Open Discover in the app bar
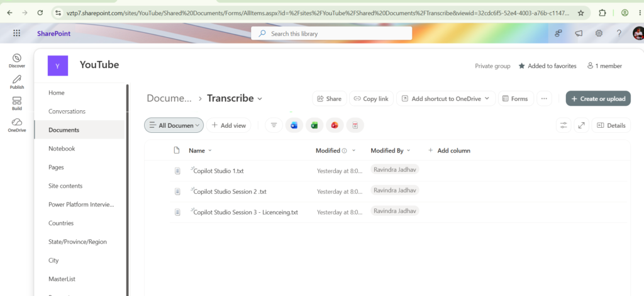Viewport: 644px width, 296px height. pos(17,60)
